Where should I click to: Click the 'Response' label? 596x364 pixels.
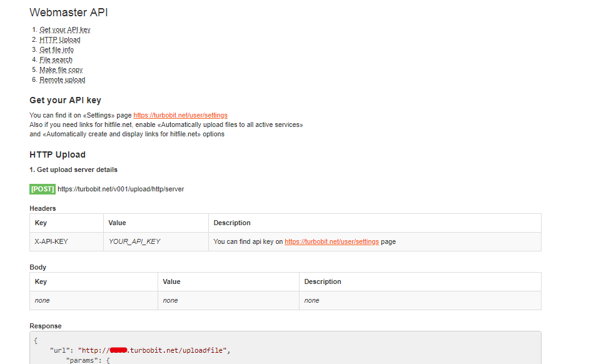45,326
